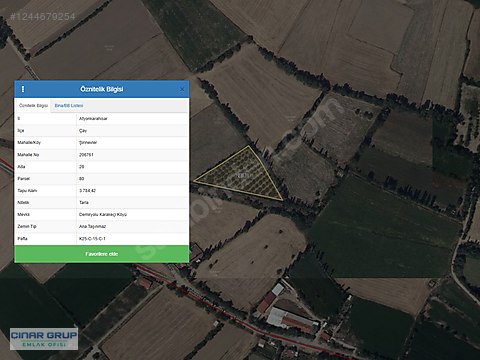Click the Tapu Alanı value 3.784,42

[87, 191]
